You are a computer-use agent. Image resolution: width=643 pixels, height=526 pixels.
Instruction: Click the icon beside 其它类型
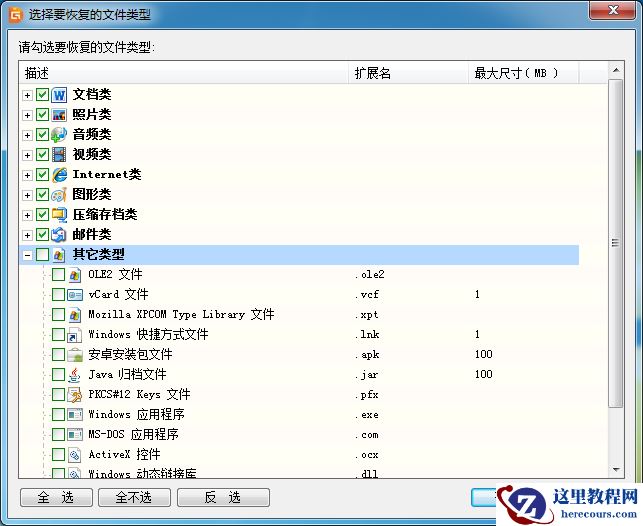point(59,255)
